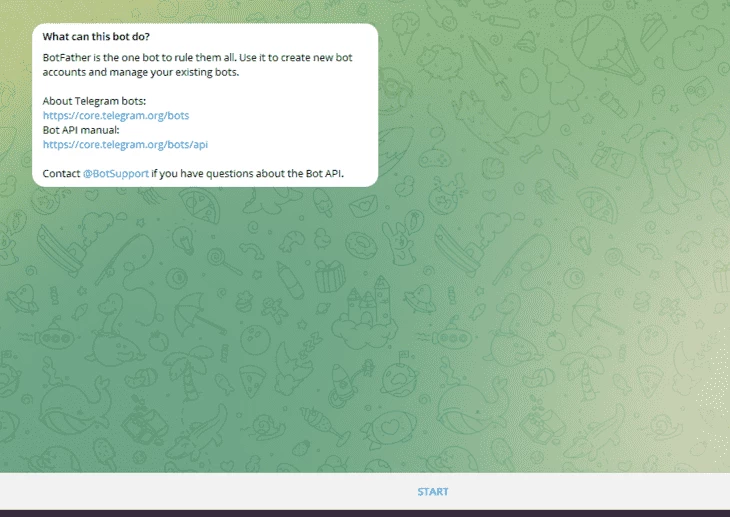The image size is (730, 517).
Task: Open the core.telegram.org/bots/api link
Action: tap(125, 144)
